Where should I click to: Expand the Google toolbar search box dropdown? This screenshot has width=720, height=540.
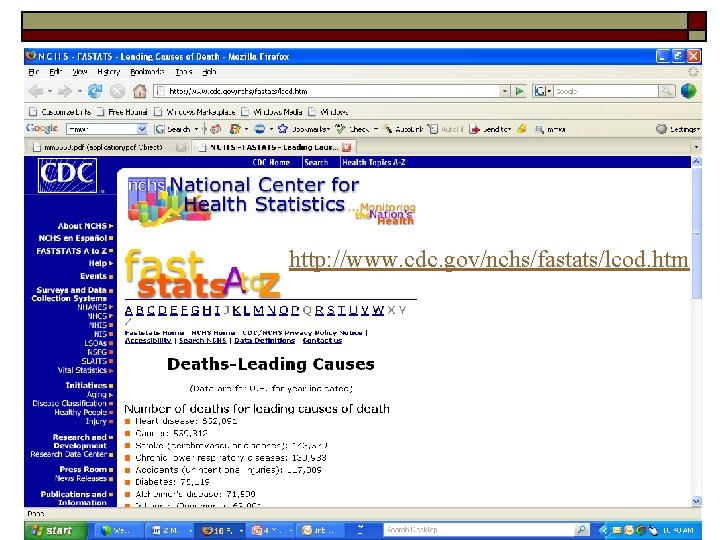[x=142, y=129]
